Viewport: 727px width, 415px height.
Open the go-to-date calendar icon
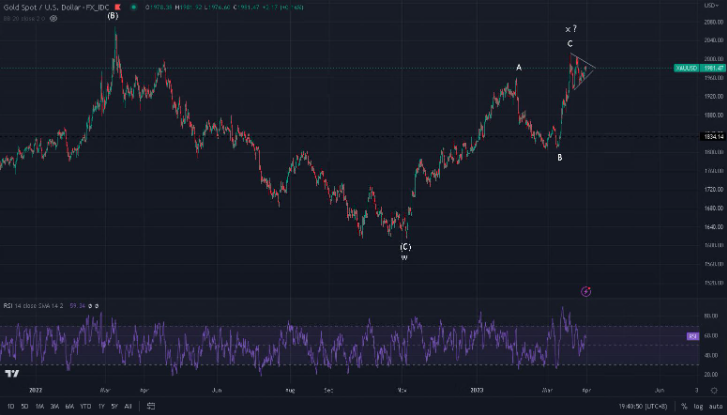150,406
